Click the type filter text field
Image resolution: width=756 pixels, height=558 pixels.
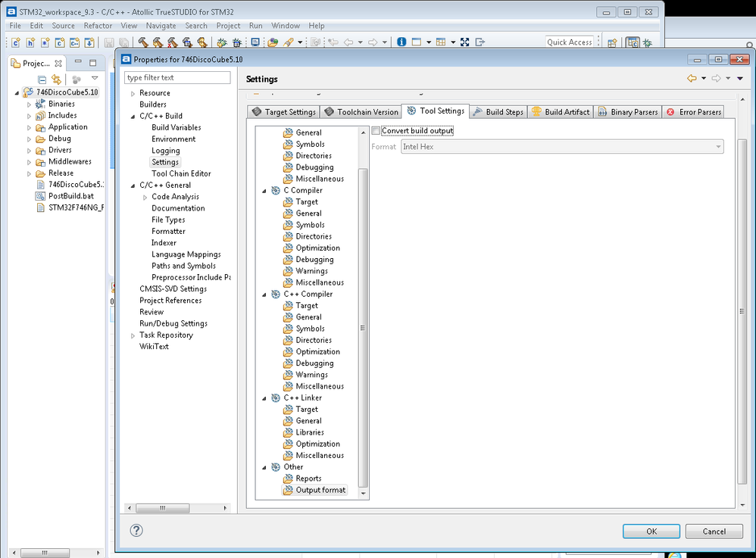pyautogui.click(x=177, y=77)
